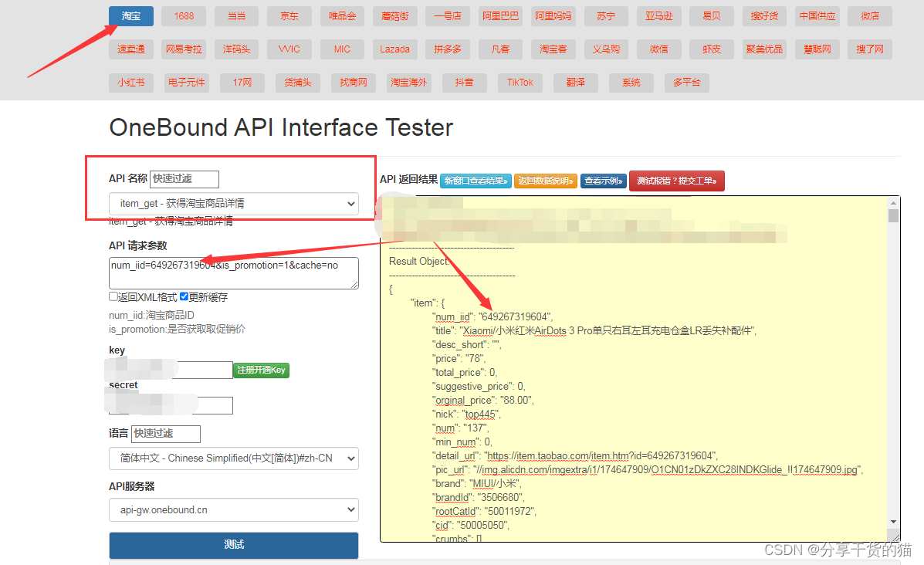The width and height of the screenshot is (924, 565).
Task: Open the 淘宝海外 tab
Action: click(x=408, y=83)
